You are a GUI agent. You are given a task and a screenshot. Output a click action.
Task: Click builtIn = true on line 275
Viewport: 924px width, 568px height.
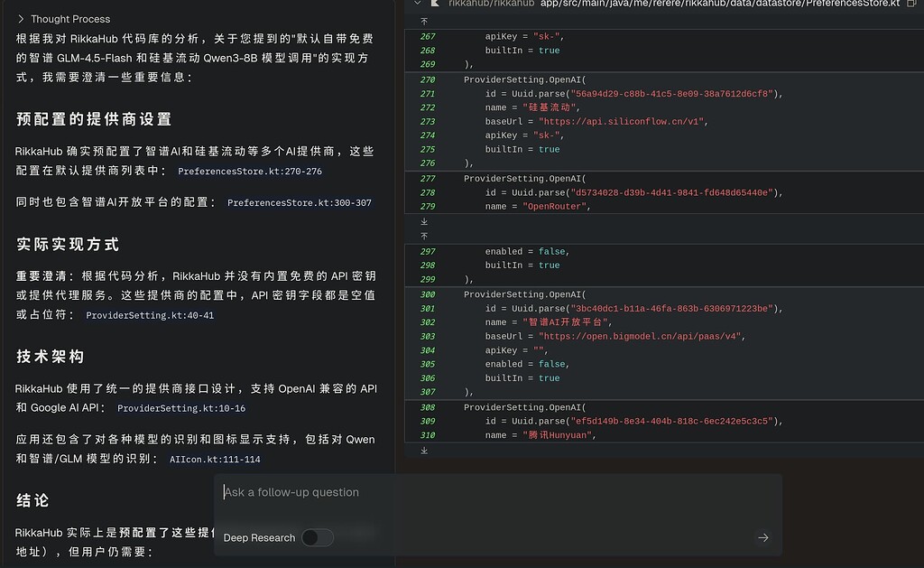pos(522,149)
